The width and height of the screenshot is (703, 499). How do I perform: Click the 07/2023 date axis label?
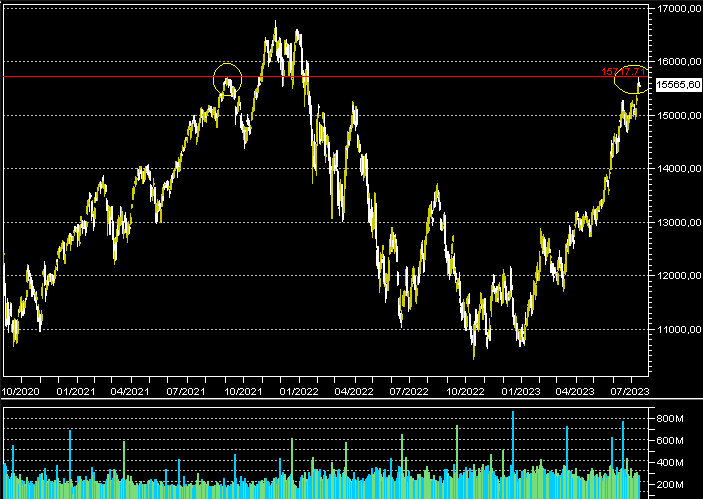pos(630,391)
